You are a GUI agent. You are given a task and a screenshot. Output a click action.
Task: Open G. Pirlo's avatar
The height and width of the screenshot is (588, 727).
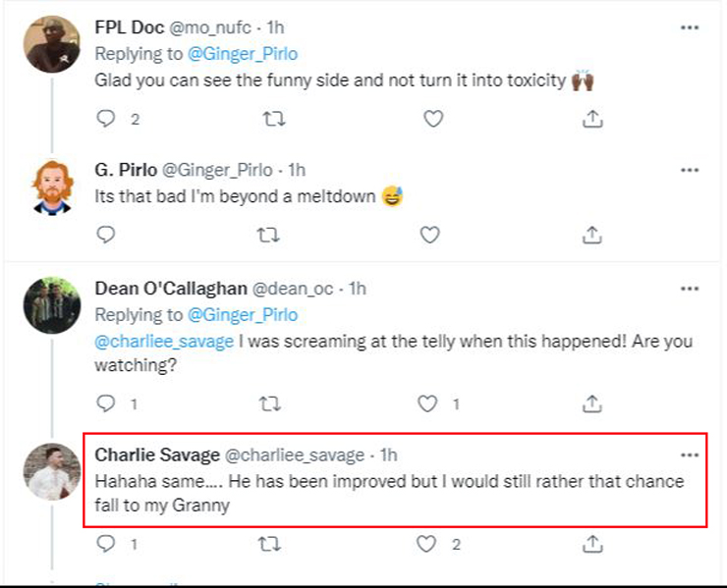[x=50, y=186]
